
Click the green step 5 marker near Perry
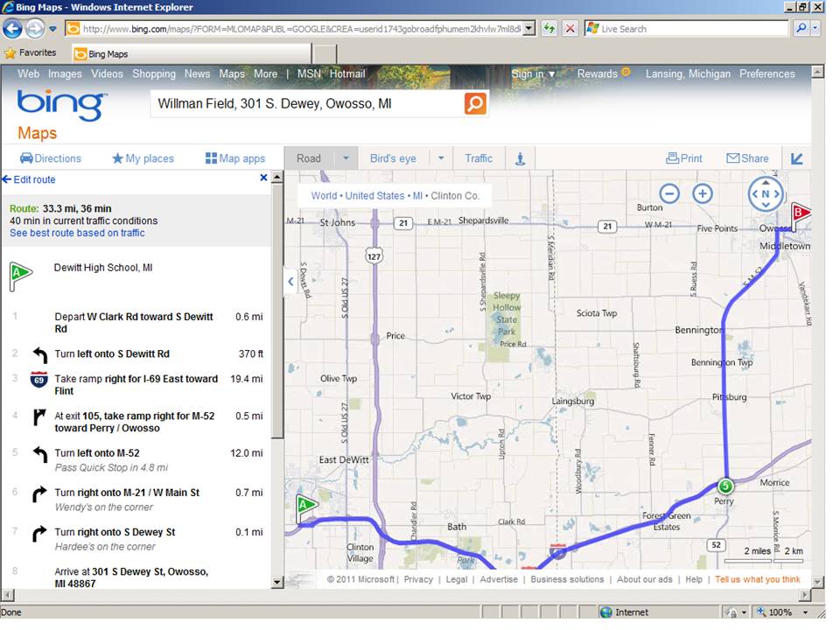coord(724,486)
